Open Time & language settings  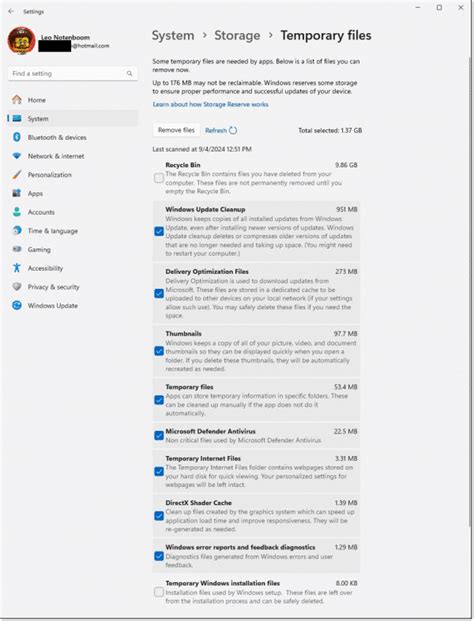(x=73, y=230)
